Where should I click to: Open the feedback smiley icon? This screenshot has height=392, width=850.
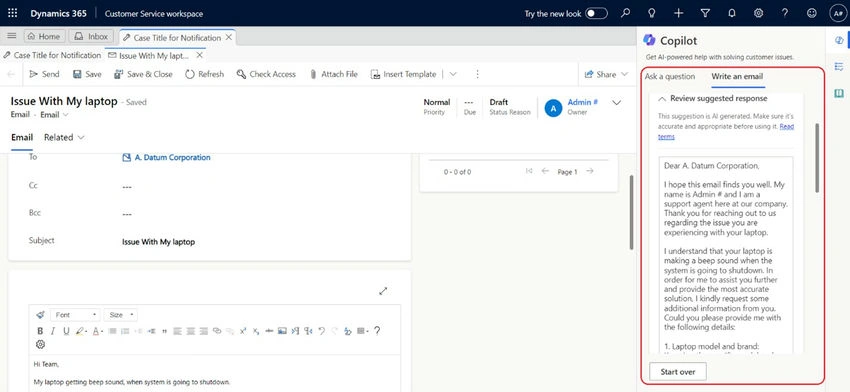click(812, 13)
